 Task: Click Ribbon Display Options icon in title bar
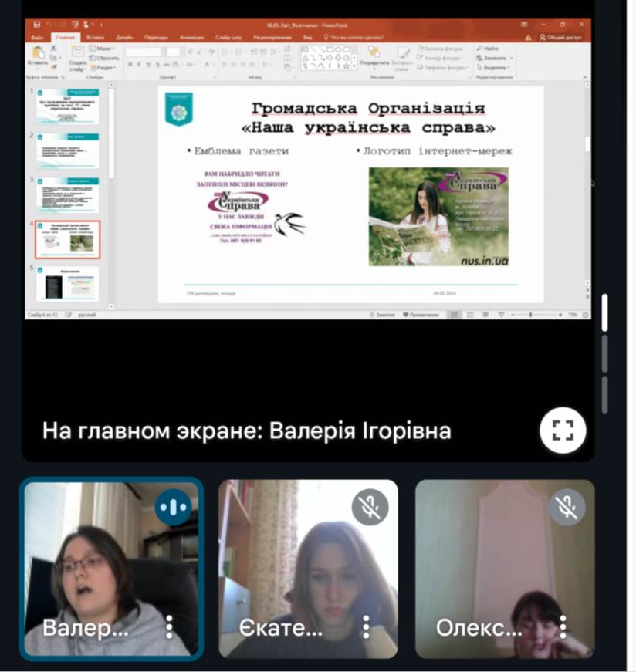tap(524, 25)
